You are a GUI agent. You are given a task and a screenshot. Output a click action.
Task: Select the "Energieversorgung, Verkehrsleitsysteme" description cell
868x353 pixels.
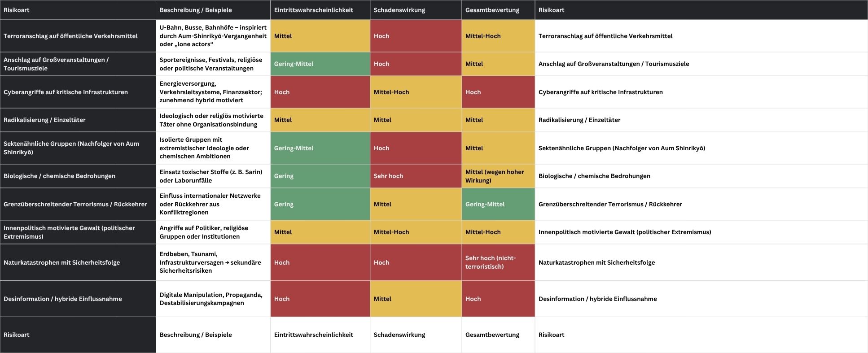click(x=213, y=92)
